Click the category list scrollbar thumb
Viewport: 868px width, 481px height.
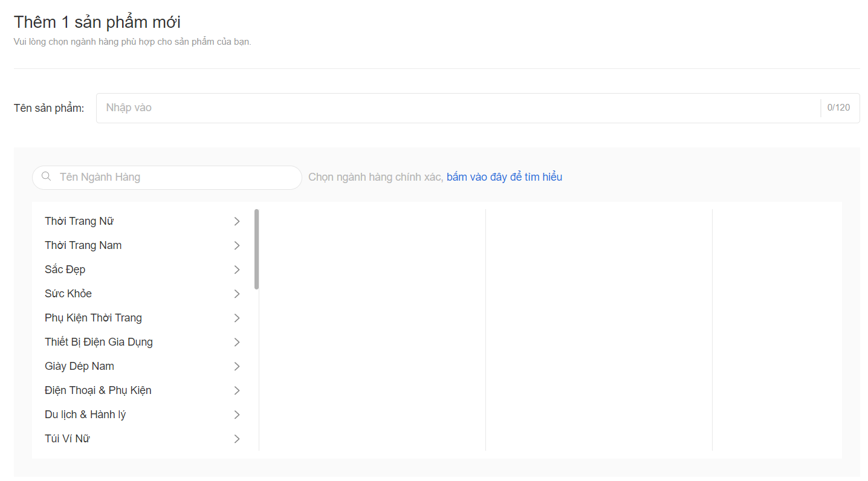coord(257,249)
